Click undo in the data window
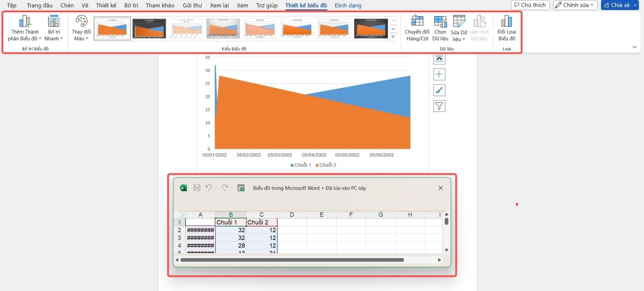Screen dimensions: 644x291 208,188
